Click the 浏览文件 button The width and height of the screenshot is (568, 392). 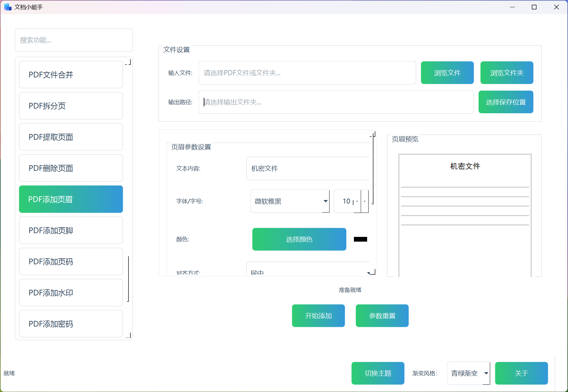(x=447, y=73)
